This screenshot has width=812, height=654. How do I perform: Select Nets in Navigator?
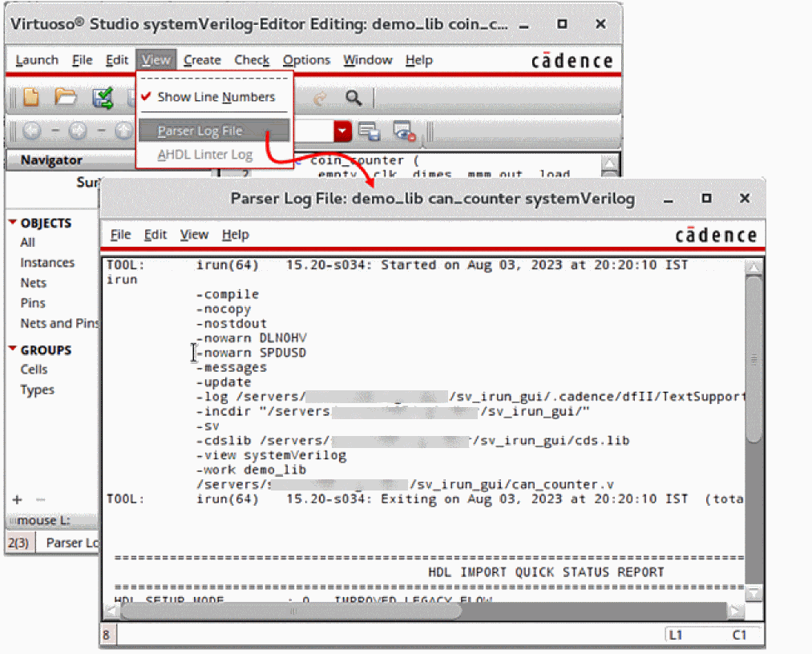[x=33, y=283]
